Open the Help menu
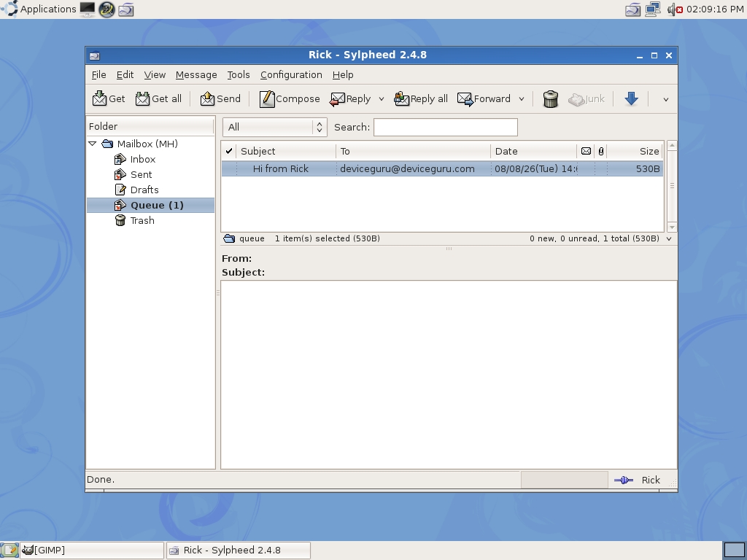The image size is (747, 560). [343, 75]
